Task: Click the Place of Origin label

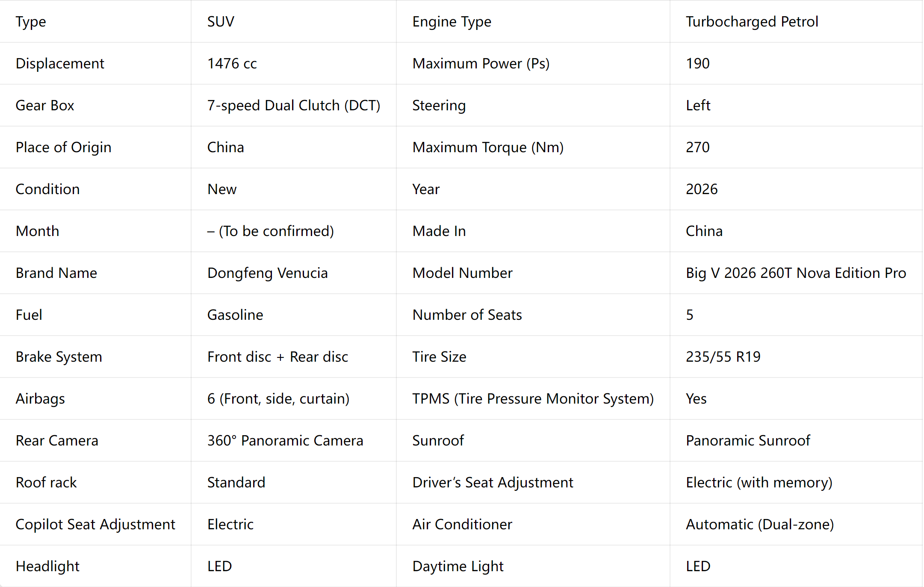Action: [63, 147]
